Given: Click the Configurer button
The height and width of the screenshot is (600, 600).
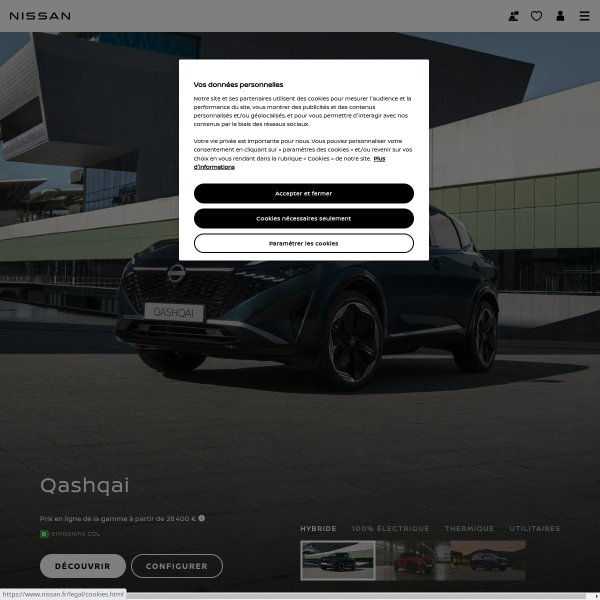Looking at the screenshot, I should coord(177,566).
